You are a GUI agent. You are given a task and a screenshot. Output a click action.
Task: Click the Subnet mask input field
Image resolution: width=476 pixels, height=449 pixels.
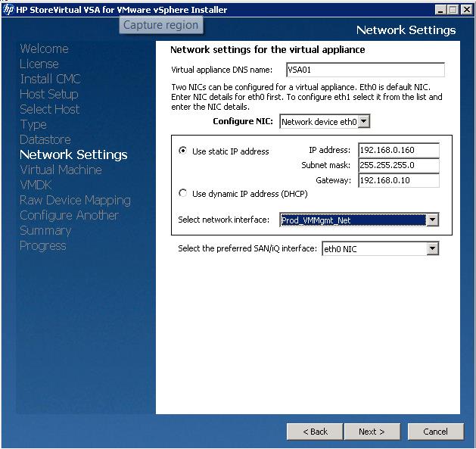click(399, 165)
